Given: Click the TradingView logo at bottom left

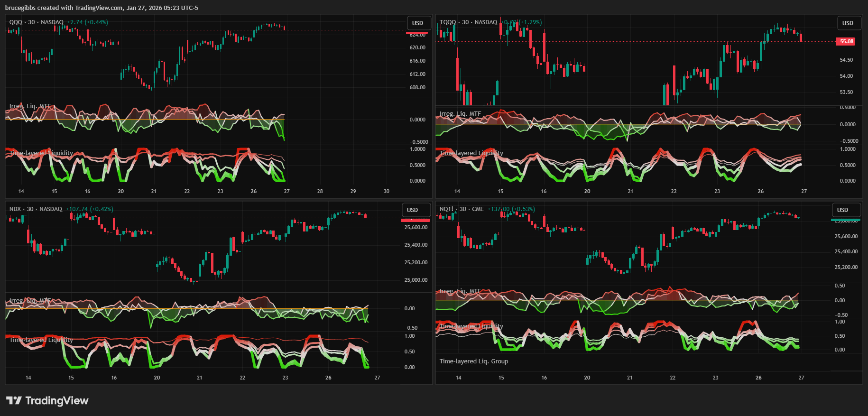Looking at the screenshot, I should 47,401.
